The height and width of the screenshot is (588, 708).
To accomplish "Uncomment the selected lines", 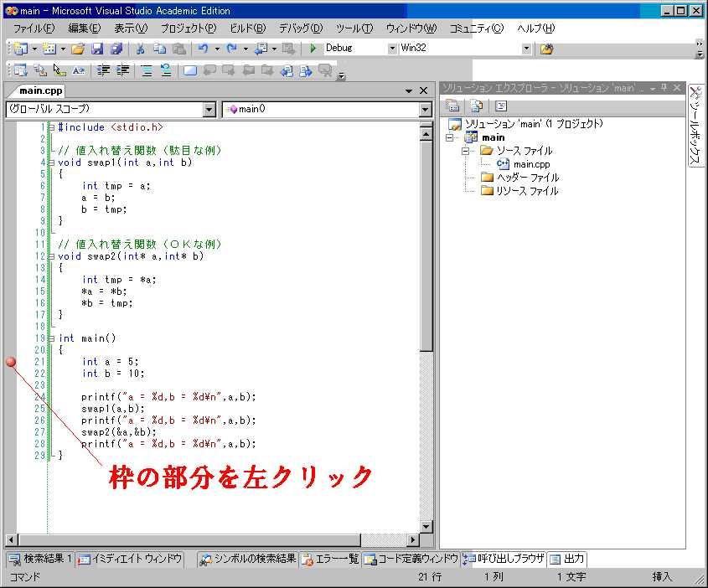I will tap(166, 70).
